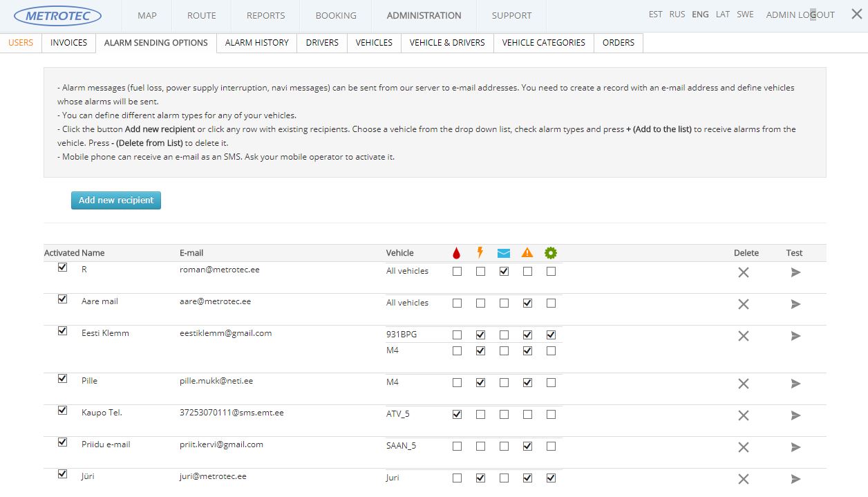The height and width of the screenshot is (497, 868).
Task: Toggle Activated checkbox for Jüri
Action: (x=63, y=474)
